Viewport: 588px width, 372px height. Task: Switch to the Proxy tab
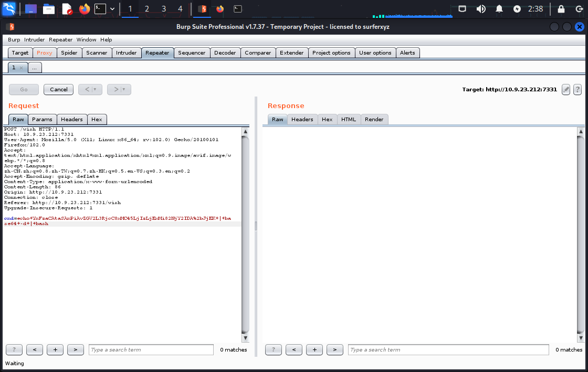[45, 53]
